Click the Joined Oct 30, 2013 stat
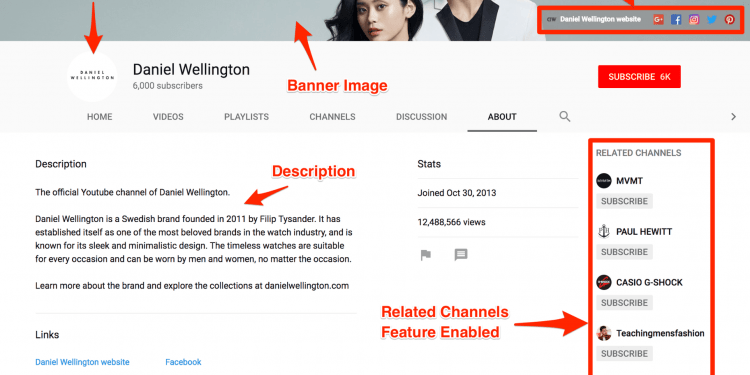Image resolution: width=750 pixels, height=375 pixels. [457, 193]
